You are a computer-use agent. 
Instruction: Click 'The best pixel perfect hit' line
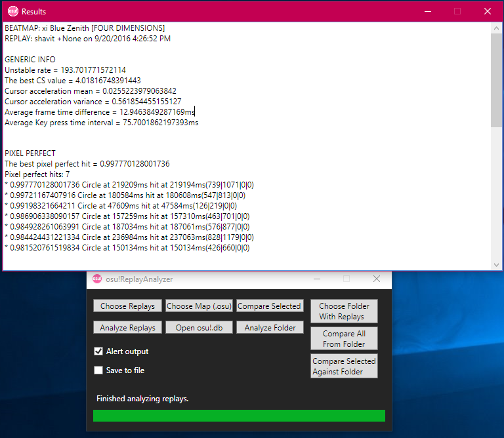click(x=87, y=164)
